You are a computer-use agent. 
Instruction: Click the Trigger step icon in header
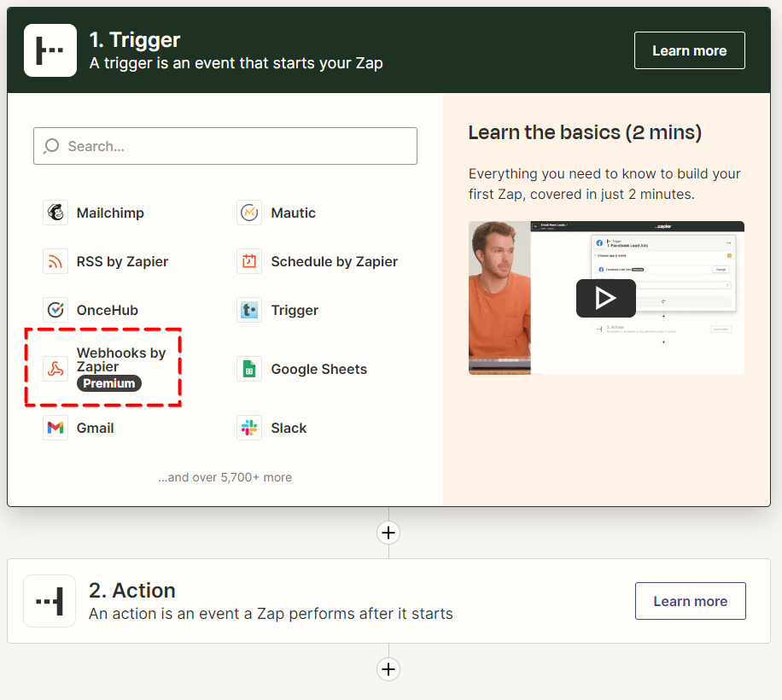pos(50,50)
